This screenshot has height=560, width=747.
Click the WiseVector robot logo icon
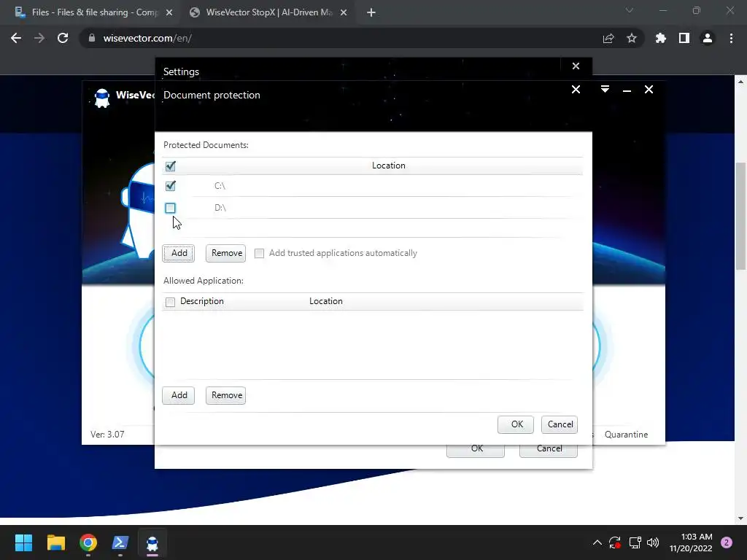(102, 98)
